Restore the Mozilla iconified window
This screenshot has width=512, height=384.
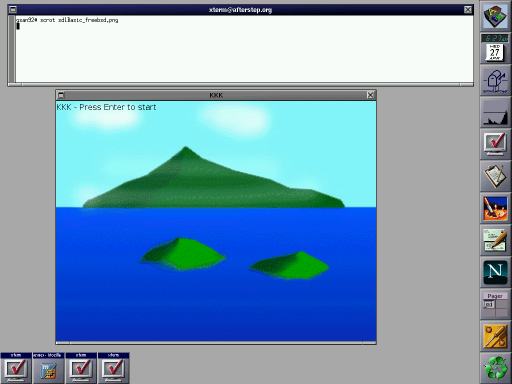[48, 368]
